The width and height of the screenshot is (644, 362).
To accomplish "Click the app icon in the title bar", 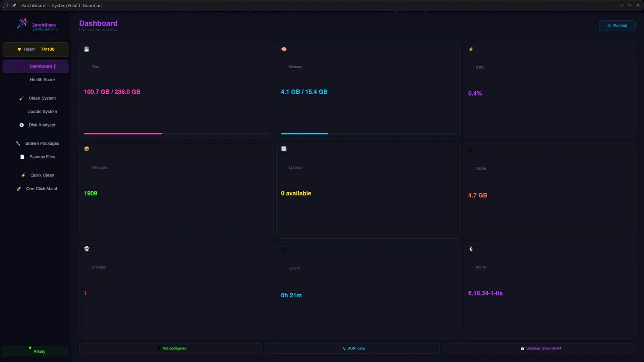I will point(6,5).
